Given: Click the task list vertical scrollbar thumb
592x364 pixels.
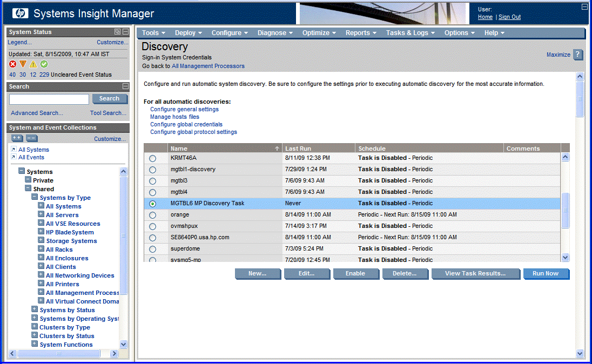Looking at the screenshot, I should (x=566, y=210).
